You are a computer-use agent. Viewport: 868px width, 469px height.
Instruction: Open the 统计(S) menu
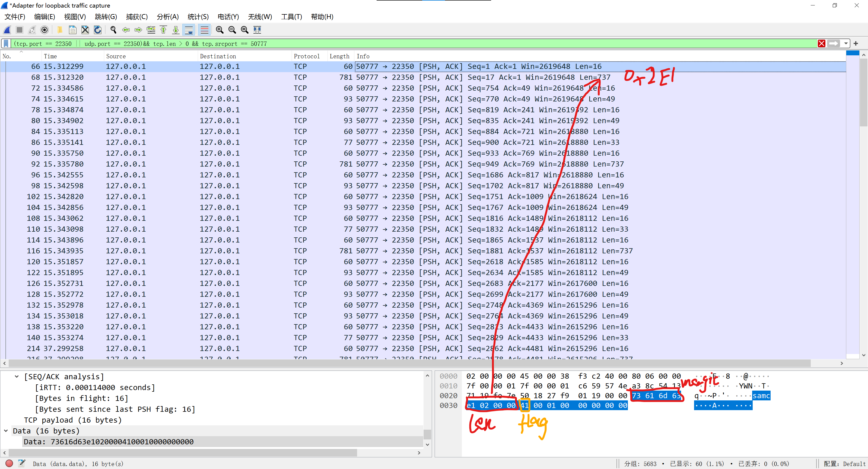click(198, 17)
